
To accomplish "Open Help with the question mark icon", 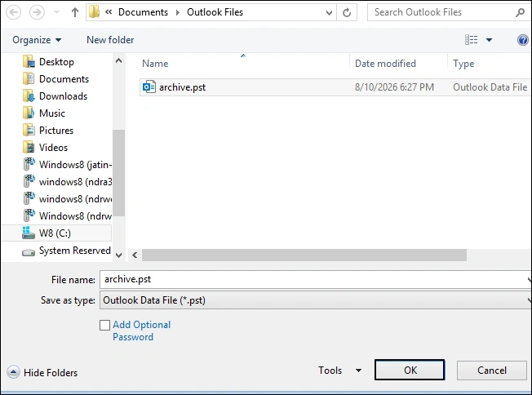I will click(x=523, y=40).
